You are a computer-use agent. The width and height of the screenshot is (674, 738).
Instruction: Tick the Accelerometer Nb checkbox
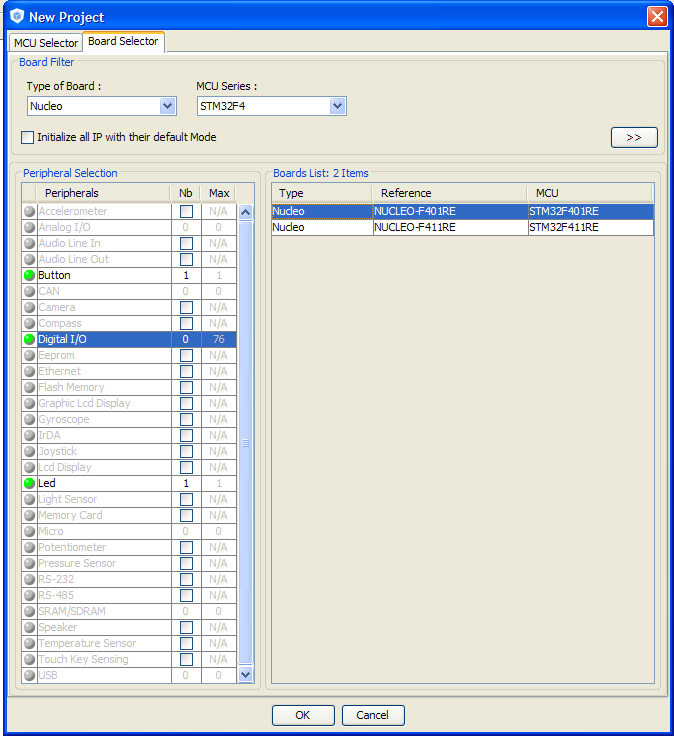click(186, 211)
